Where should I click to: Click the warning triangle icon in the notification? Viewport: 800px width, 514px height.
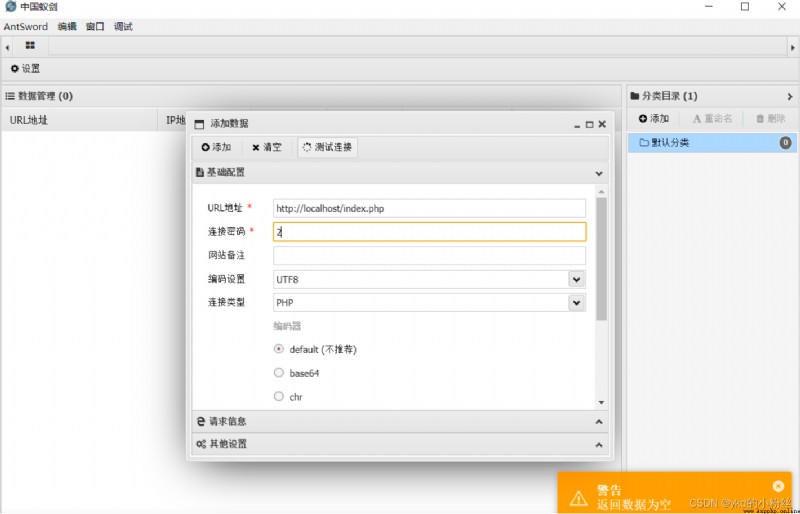pyautogui.click(x=579, y=497)
